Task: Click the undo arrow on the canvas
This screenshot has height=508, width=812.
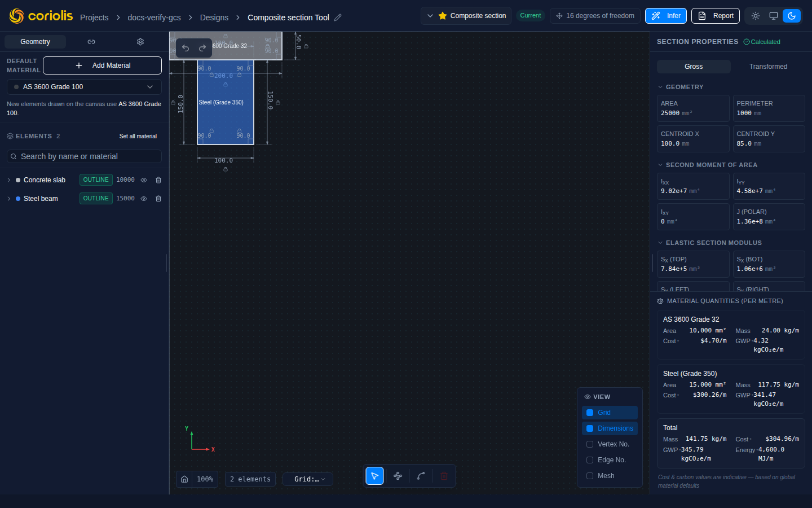Action: pyautogui.click(x=186, y=48)
